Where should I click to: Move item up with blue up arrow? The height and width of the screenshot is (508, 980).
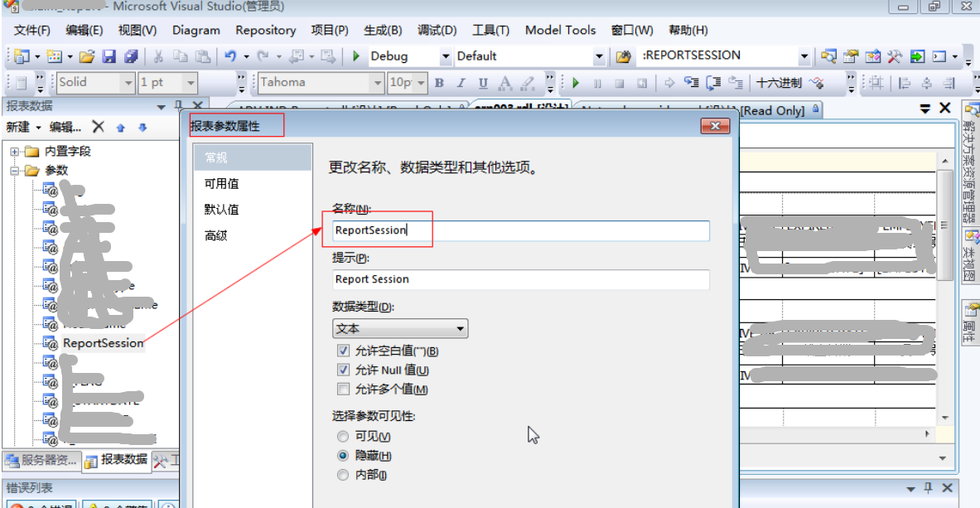coord(121,128)
